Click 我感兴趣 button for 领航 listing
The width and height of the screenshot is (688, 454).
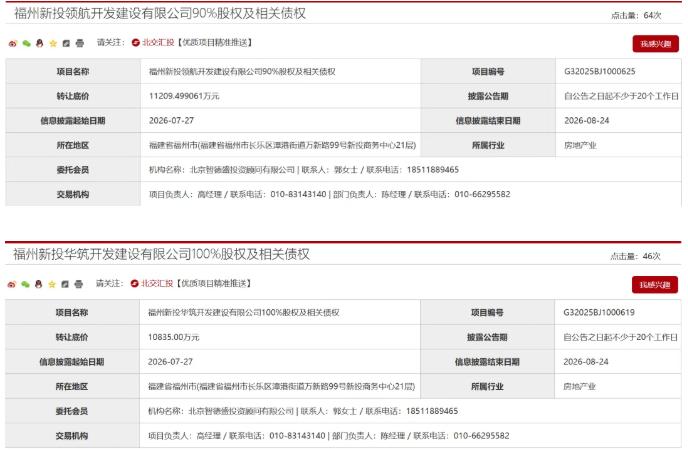656,44
